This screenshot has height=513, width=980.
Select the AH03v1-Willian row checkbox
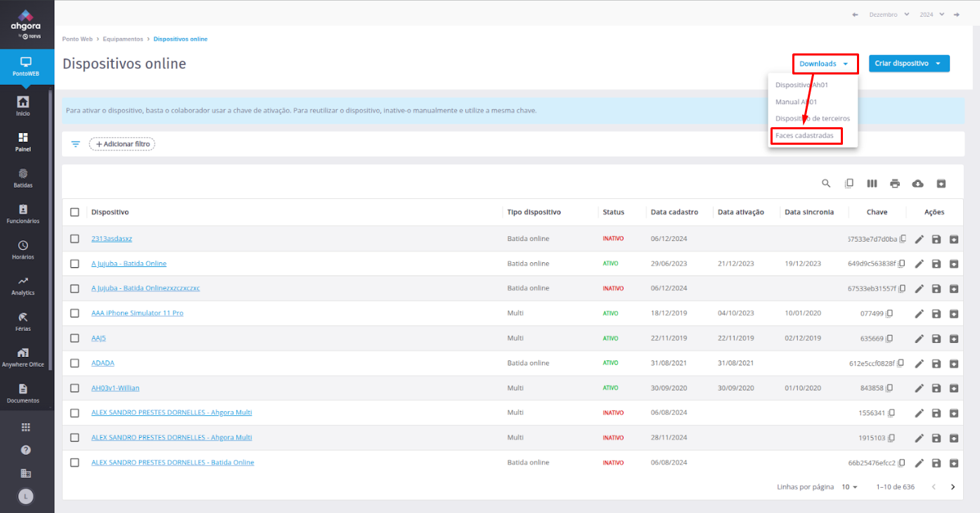pos(75,388)
